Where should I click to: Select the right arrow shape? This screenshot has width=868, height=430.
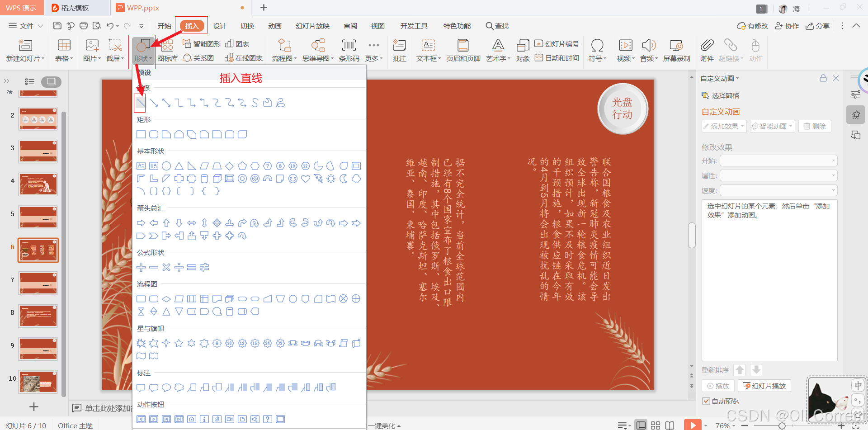pos(141,223)
